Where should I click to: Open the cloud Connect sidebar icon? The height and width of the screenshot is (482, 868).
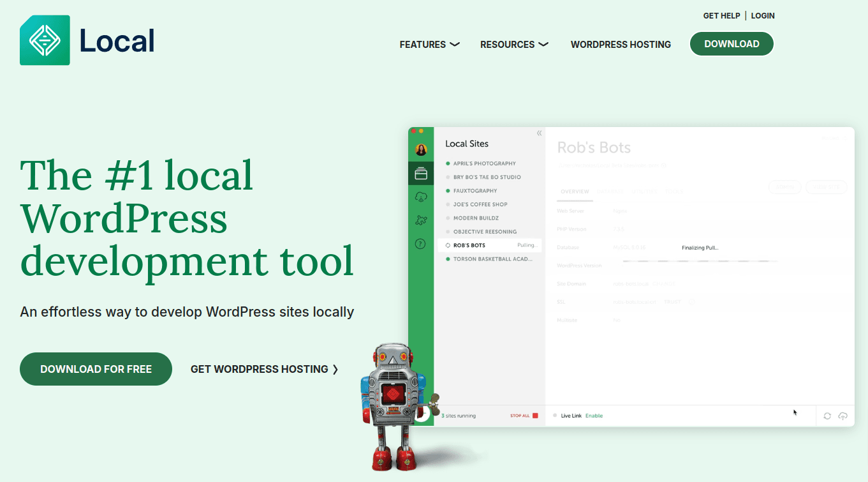pos(421,197)
